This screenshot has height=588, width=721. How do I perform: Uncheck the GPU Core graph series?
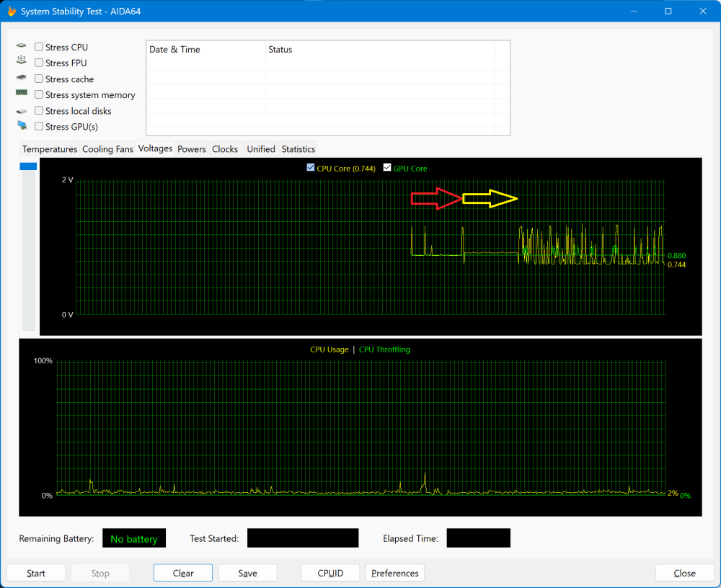[387, 168]
